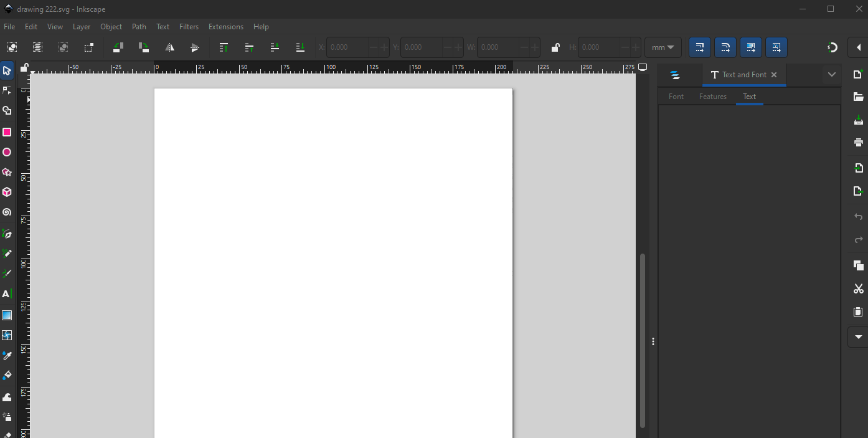Expand the commands bar overflow arrow

[858, 337]
